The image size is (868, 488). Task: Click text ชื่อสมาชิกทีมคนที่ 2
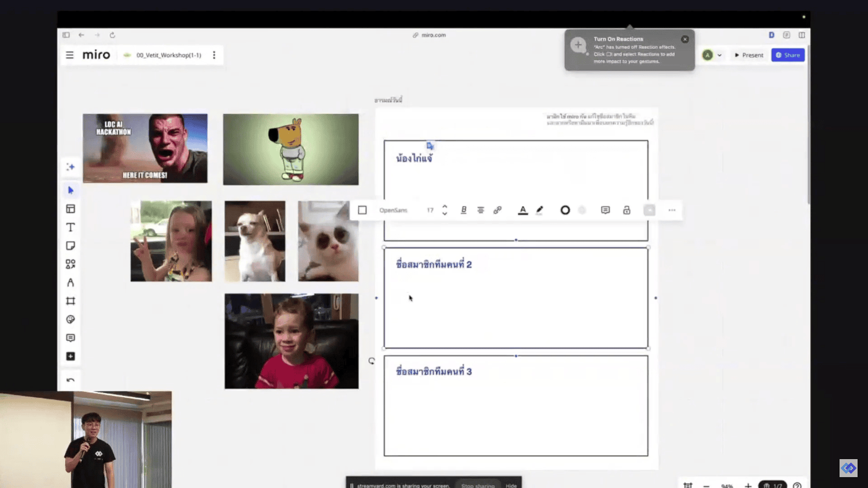(x=434, y=264)
